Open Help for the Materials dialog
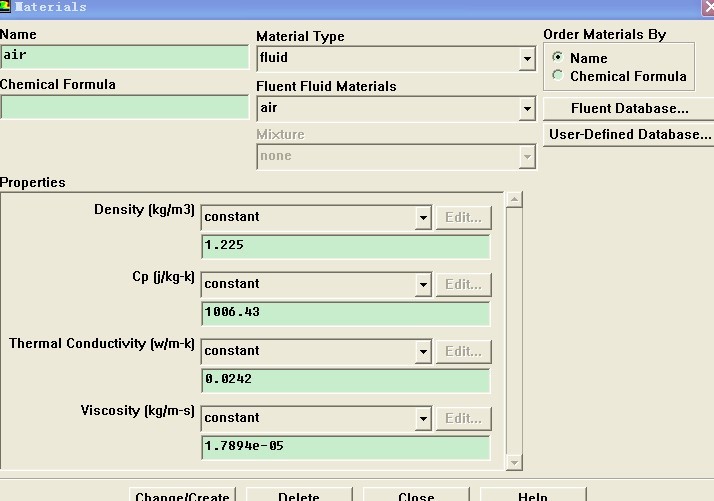This screenshot has height=501, width=714. point(533,494)
